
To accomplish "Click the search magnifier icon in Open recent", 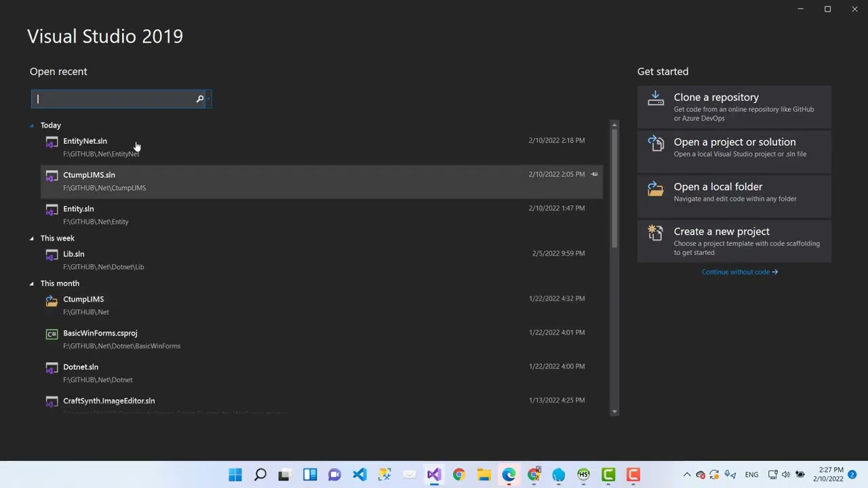I will (x=199, y=99).
